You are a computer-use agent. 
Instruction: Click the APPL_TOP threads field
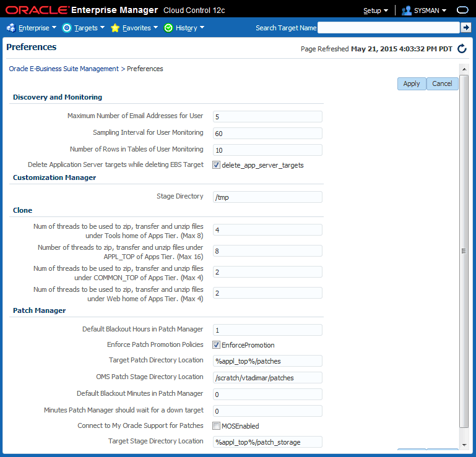267,251
